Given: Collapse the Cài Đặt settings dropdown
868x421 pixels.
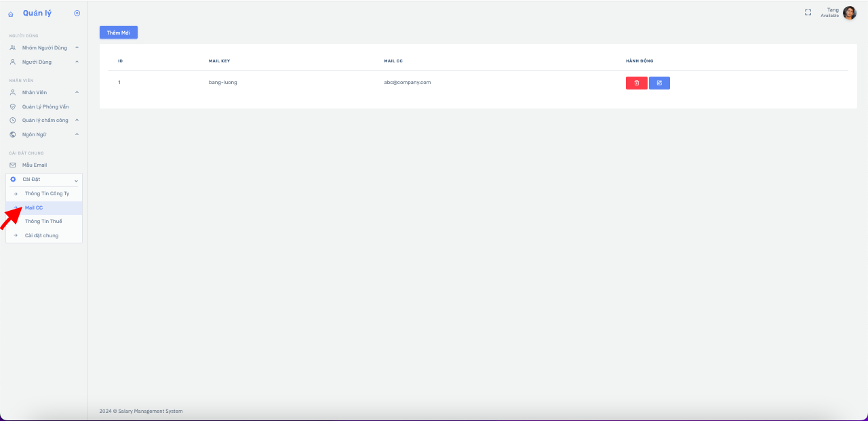Looking at the screenshot, I should pyautogui.click(x=77, y=180).
